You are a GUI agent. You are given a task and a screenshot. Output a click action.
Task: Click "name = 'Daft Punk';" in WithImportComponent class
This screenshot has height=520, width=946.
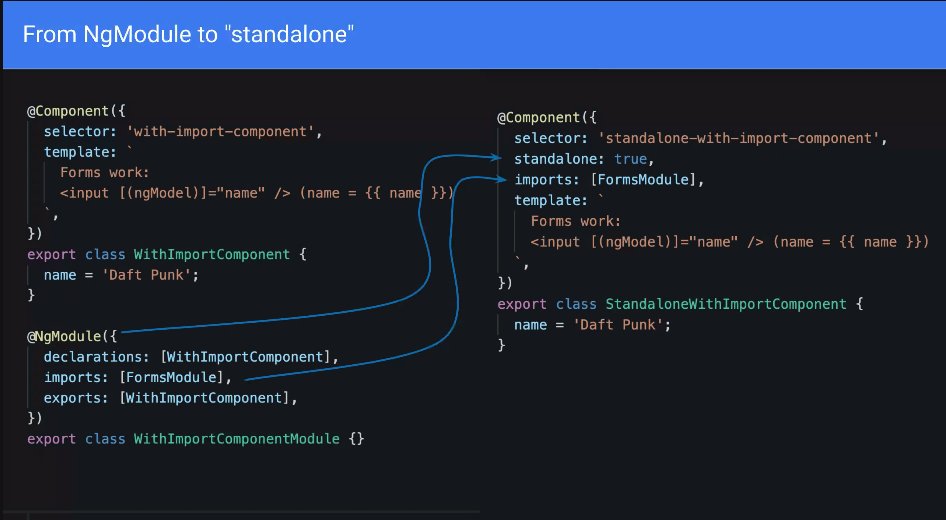point(121,275)
